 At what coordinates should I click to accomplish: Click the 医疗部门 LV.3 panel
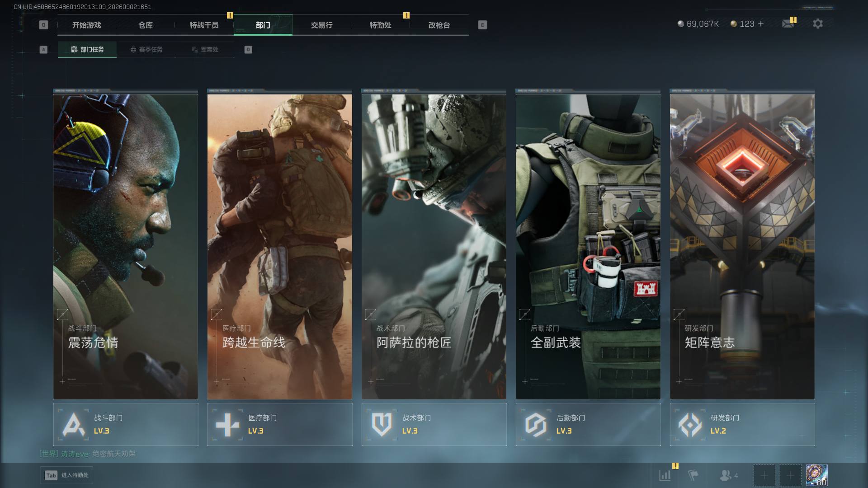pyautogui.click(x=280, y=425)
